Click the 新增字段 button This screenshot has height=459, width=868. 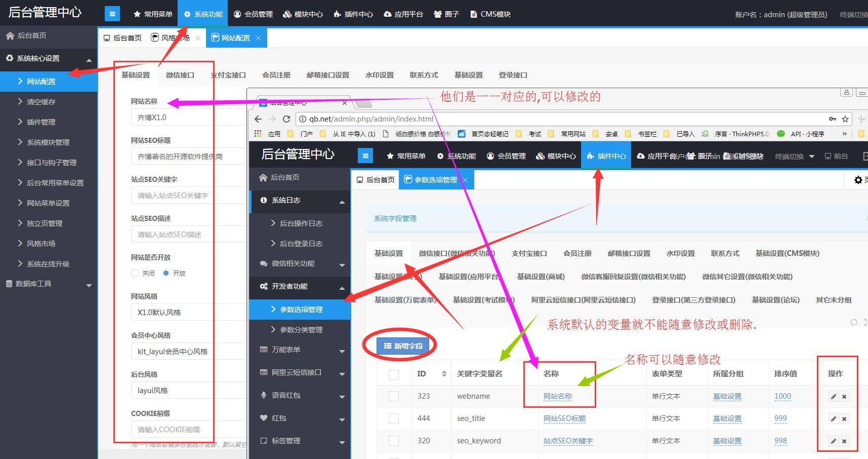click(x=403, y=346)
